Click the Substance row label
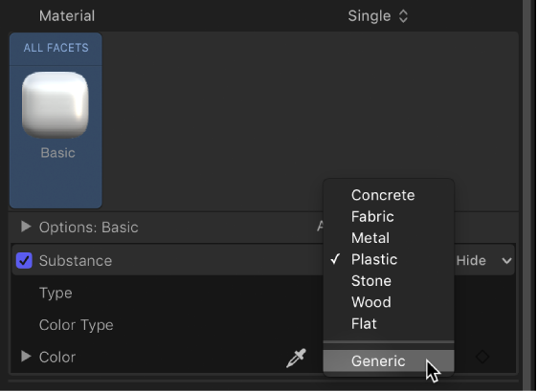The height and width of the screenshot is (392, 538). tap(76, 261)
